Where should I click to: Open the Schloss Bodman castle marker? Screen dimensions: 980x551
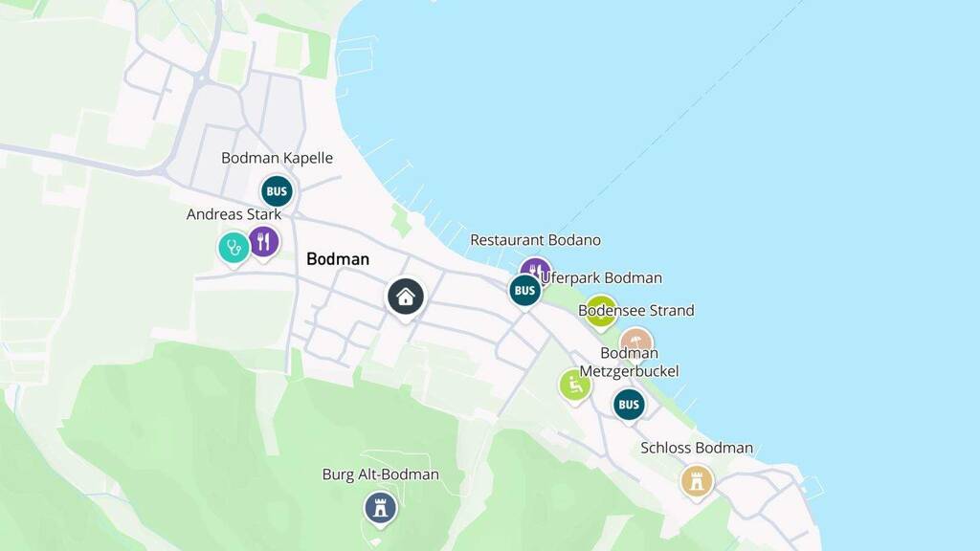point(697,481)
